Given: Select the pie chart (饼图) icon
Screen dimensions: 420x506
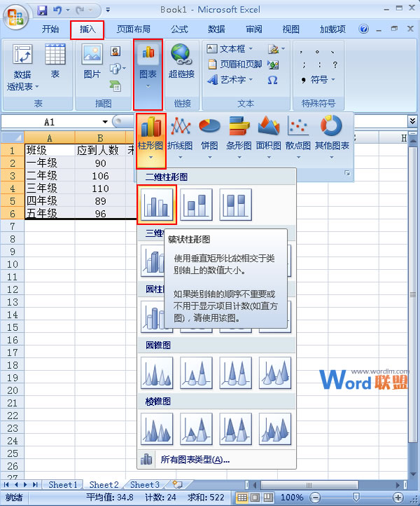Looking at the screenshot, I should (209, 134).
